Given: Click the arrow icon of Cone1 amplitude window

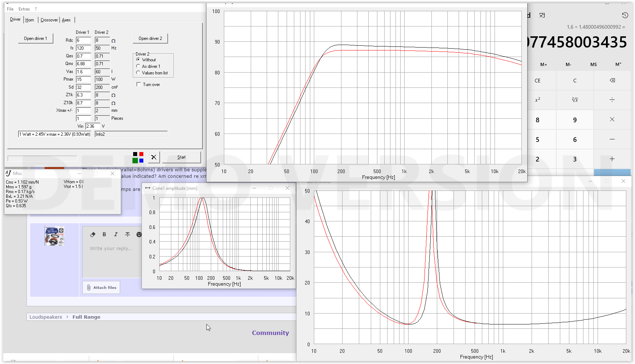Looking at the screenshot, I should [148, 188].
